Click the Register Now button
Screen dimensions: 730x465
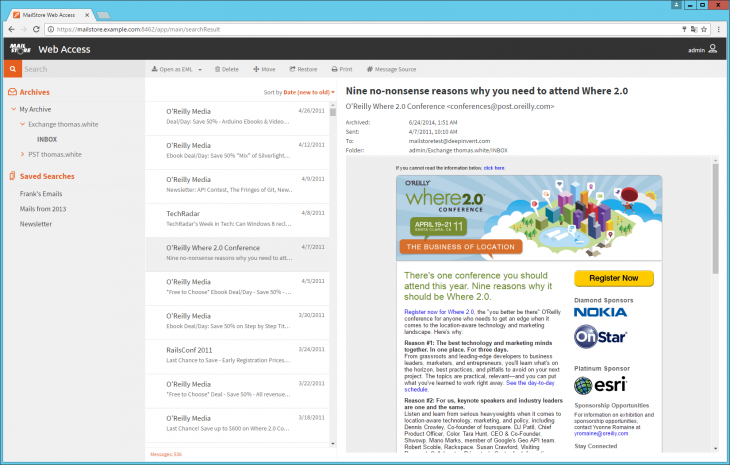(x=614, y=278)
